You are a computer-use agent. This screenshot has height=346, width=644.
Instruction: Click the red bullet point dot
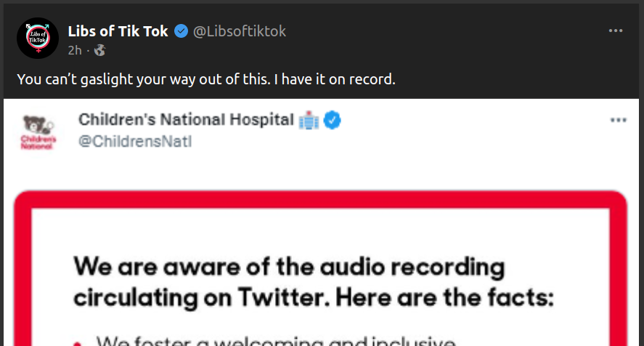click(x=78, y=341)
